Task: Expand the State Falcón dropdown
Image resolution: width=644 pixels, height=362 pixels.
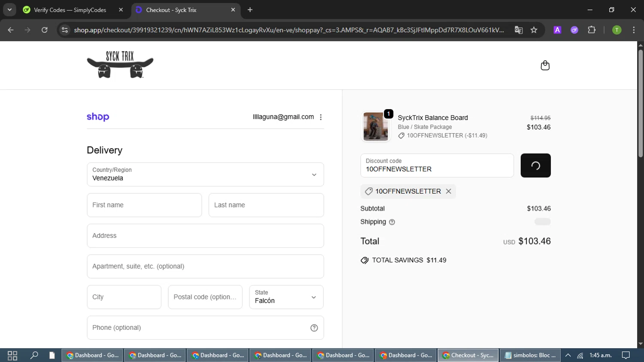Action: point(286,297)
